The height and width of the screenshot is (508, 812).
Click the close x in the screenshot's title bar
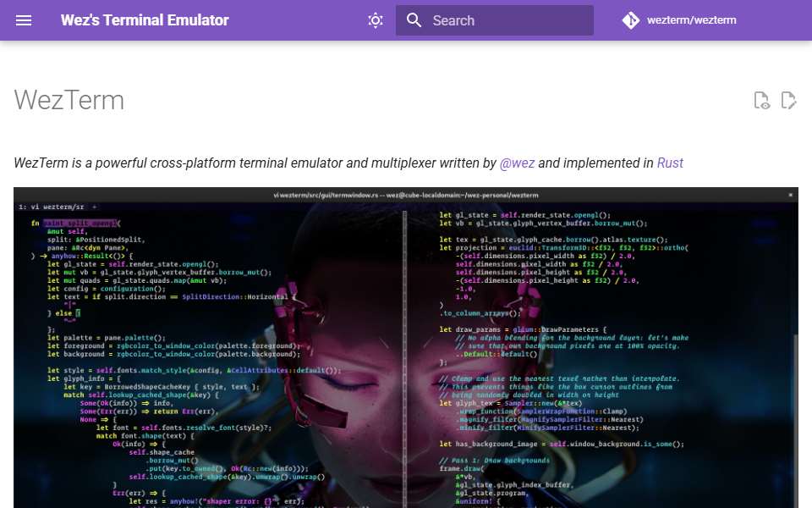[790, 195]
